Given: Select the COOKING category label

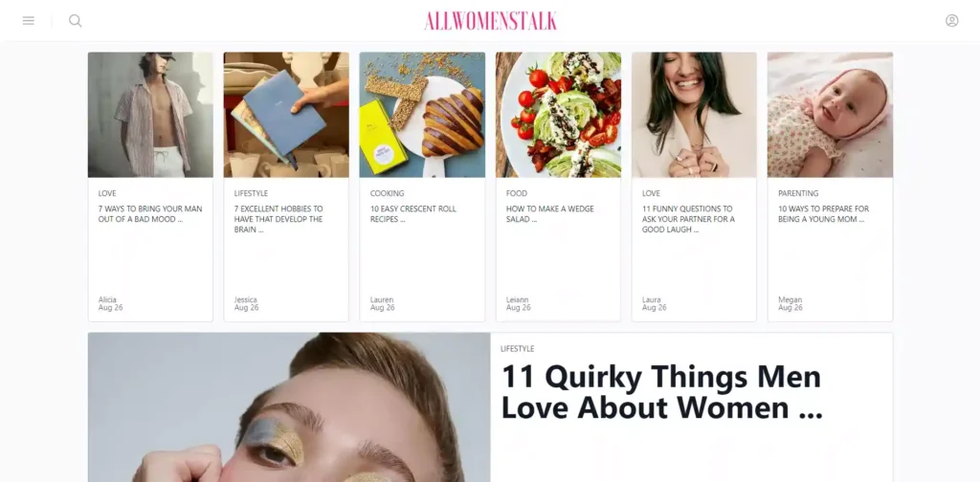Looking at the screenshot, I should [x=387, y=193].
